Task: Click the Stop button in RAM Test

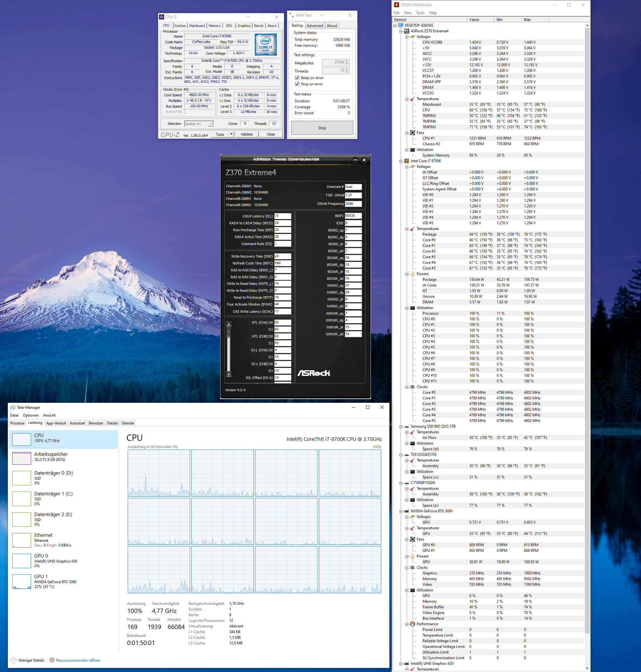Action: tap(322, 128)
